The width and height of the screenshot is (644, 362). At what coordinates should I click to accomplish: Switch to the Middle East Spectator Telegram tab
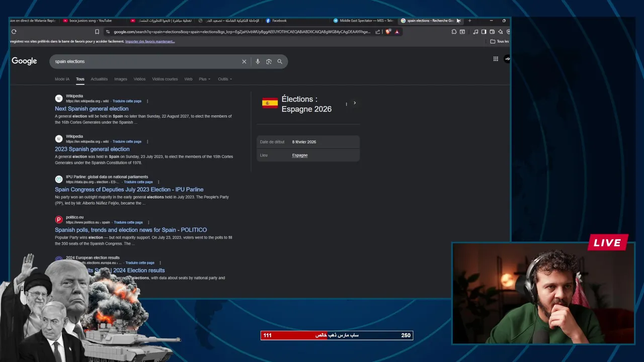(x=362, y=21)
